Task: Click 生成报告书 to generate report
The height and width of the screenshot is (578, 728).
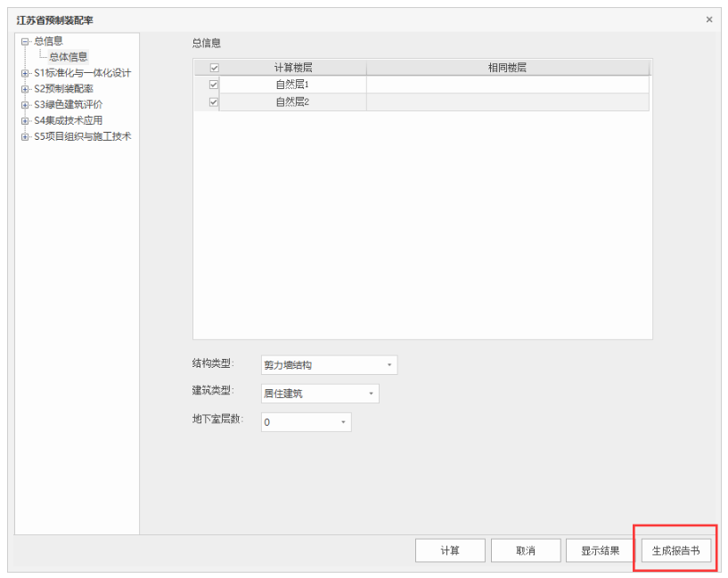Action: pos(675,550)
